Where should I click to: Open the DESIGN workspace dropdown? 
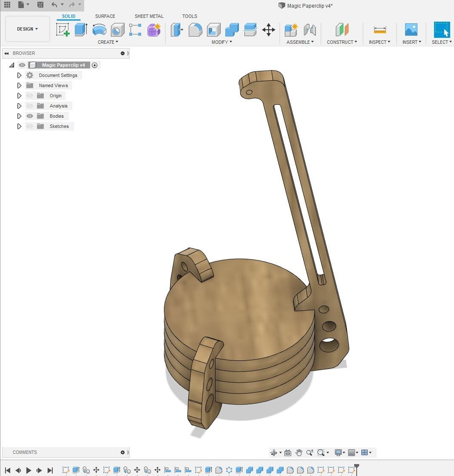tap(27, 29)
